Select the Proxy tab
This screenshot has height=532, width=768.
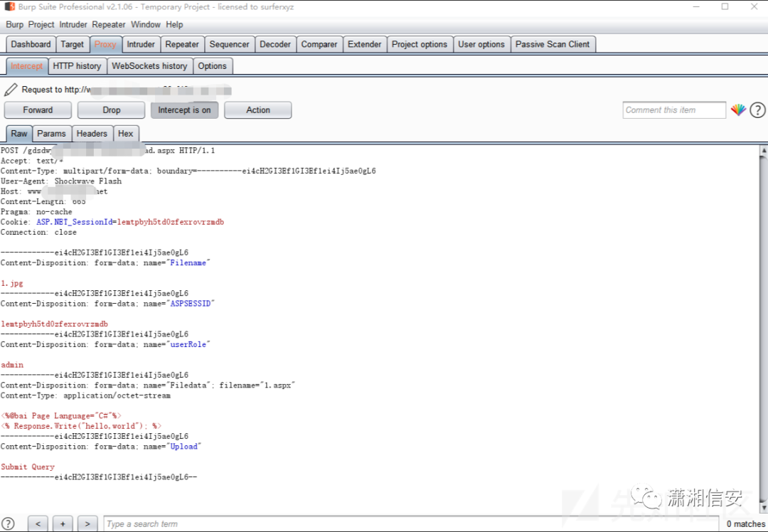point(105,44)
